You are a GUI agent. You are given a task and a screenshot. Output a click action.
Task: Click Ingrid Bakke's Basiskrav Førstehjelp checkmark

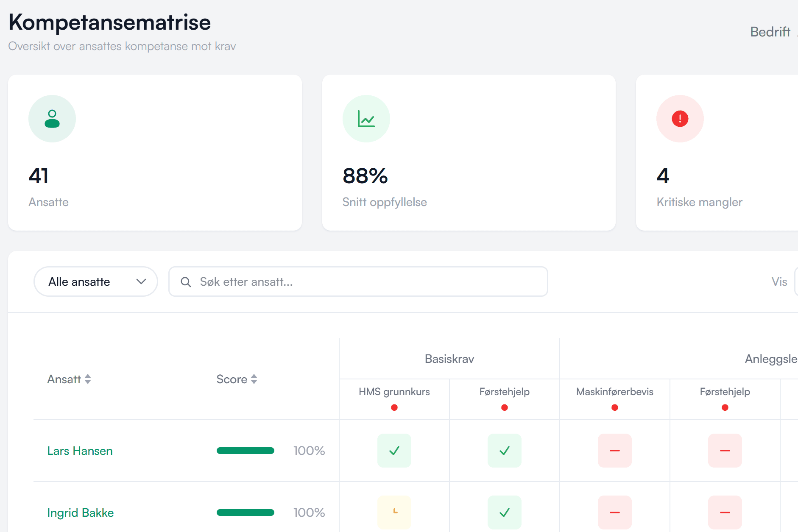[x=505, y=513]
